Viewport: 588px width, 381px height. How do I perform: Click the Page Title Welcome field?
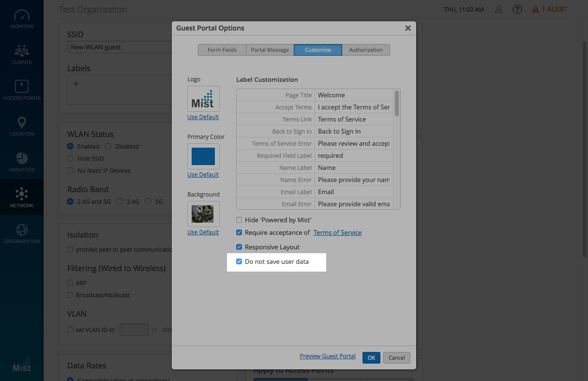353,95
